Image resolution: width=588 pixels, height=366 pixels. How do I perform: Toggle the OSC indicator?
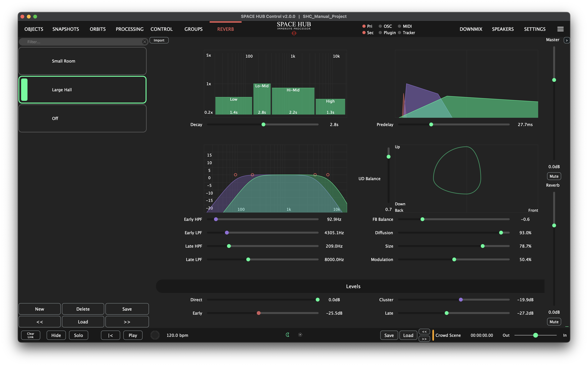380,26
